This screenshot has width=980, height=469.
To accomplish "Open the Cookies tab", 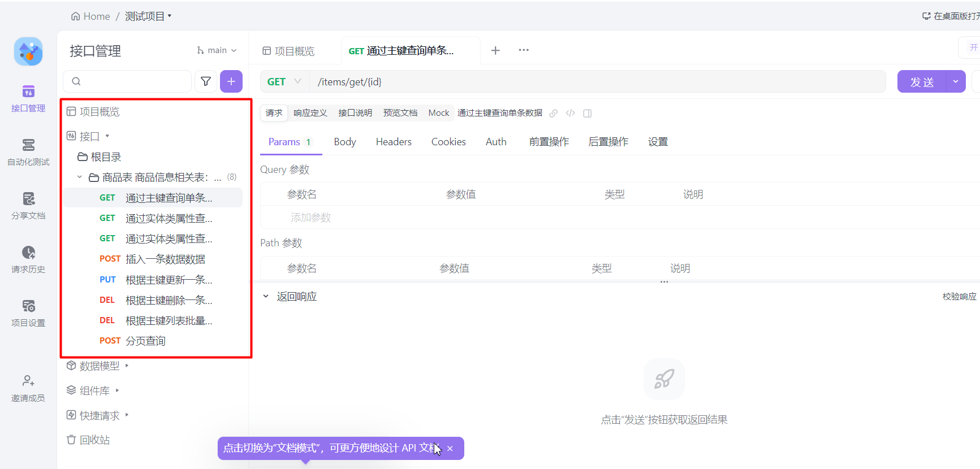I will pyautogui.click(x=448, y=142).
